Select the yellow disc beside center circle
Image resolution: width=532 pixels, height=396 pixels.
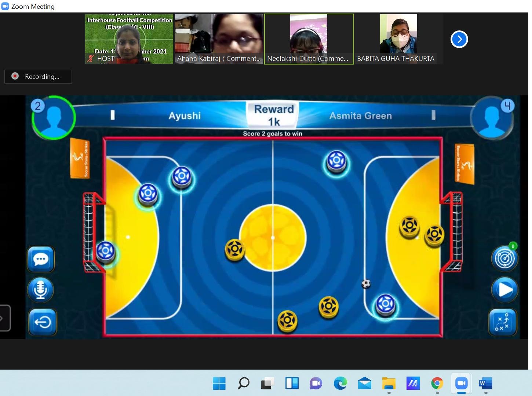[x=235, y=250]
